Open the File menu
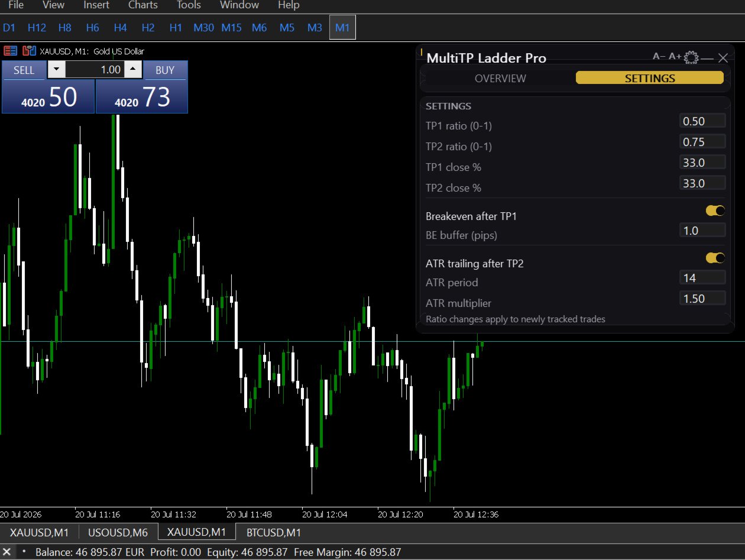 pos(16,5)
